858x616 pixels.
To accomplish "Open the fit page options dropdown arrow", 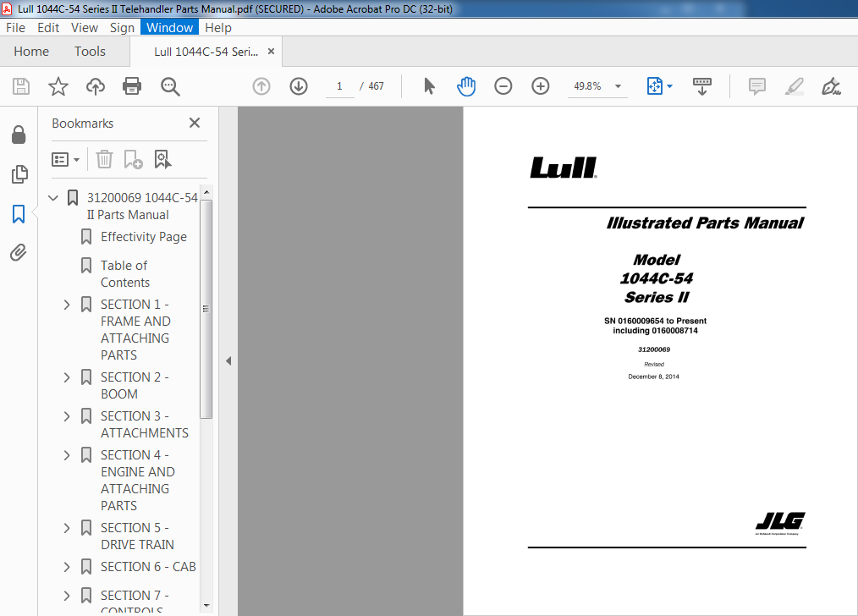I will coord(670,86).
